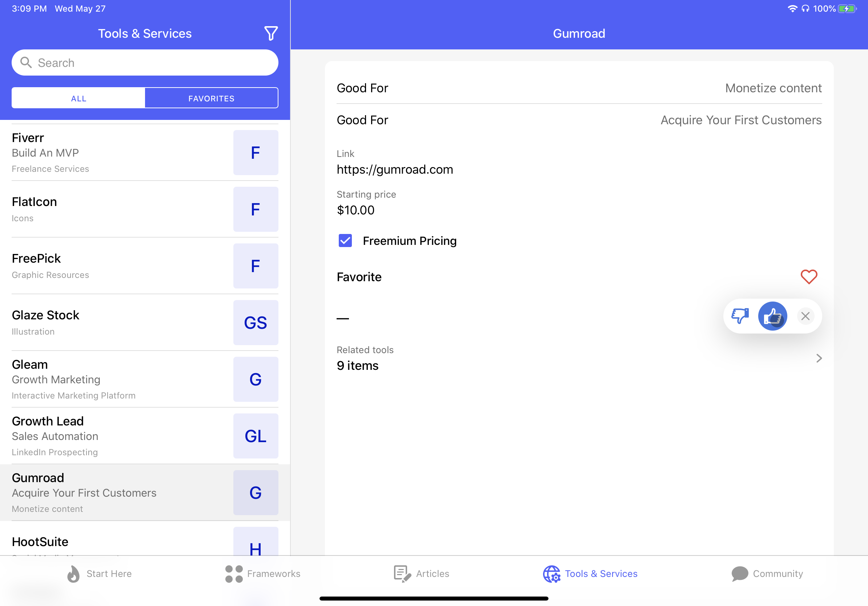Select the ALL segment

coord(79,98)
